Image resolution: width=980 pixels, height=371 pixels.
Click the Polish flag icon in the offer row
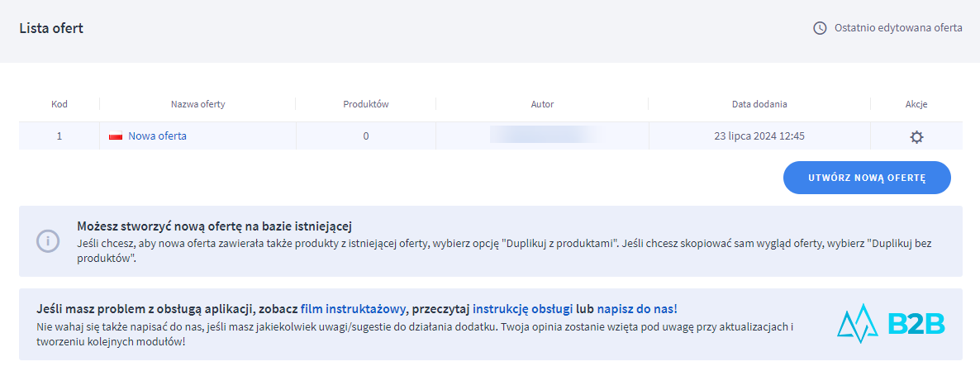pyautogui.click(x=116, y=136)
